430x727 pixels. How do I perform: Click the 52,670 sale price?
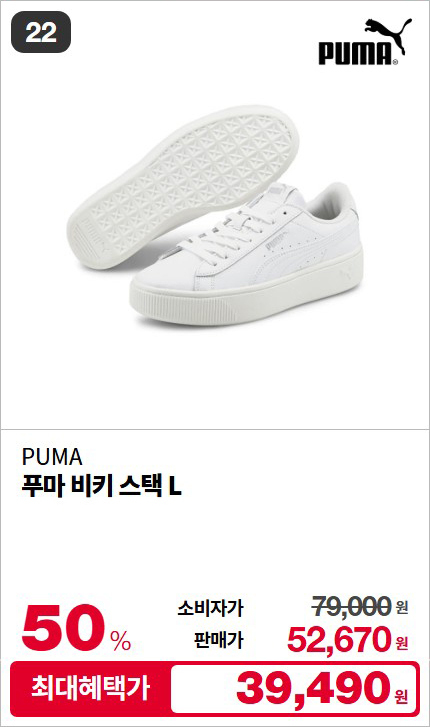(340, 639)
